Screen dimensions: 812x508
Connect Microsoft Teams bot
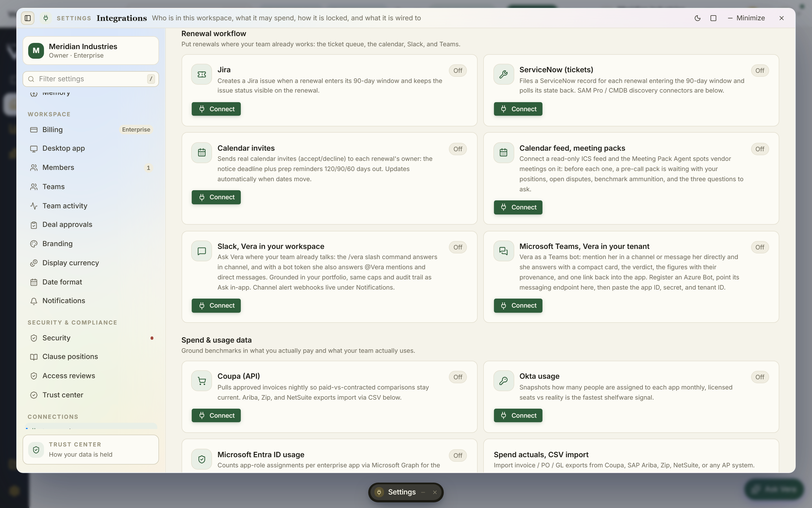pos(518,306)
